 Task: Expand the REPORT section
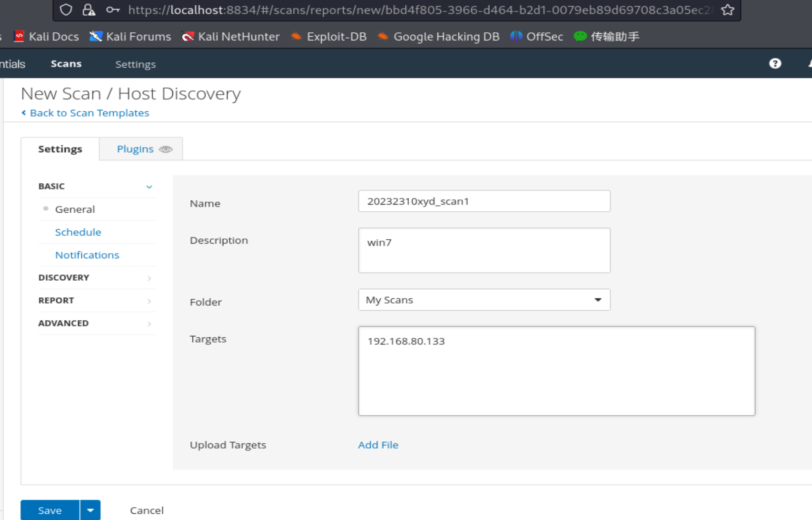click(x=97, y=301)
